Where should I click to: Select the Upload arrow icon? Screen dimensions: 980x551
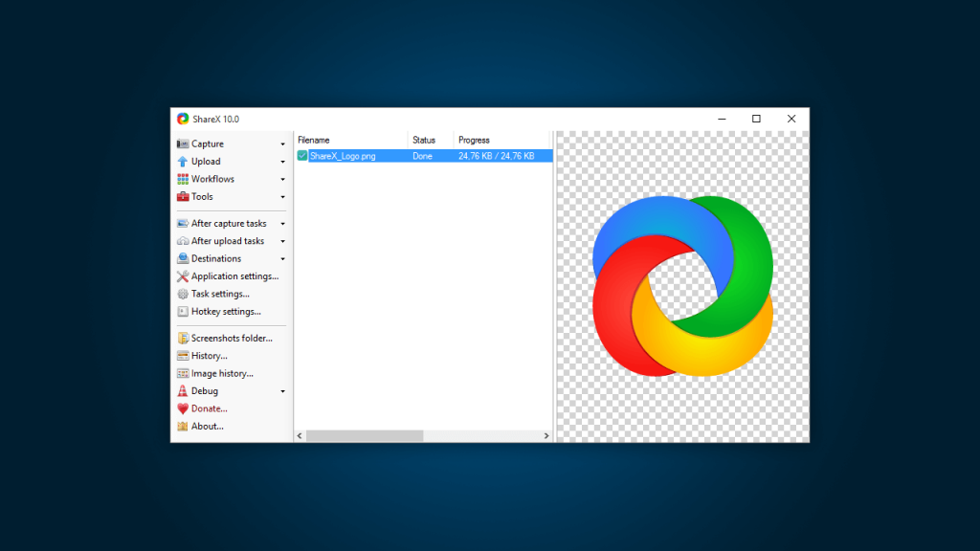[182, 161]
